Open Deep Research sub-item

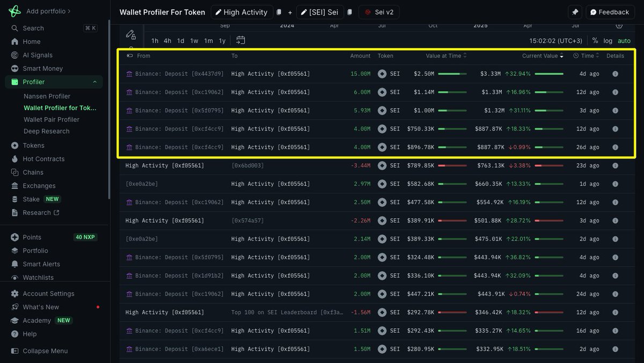(46, 131)
